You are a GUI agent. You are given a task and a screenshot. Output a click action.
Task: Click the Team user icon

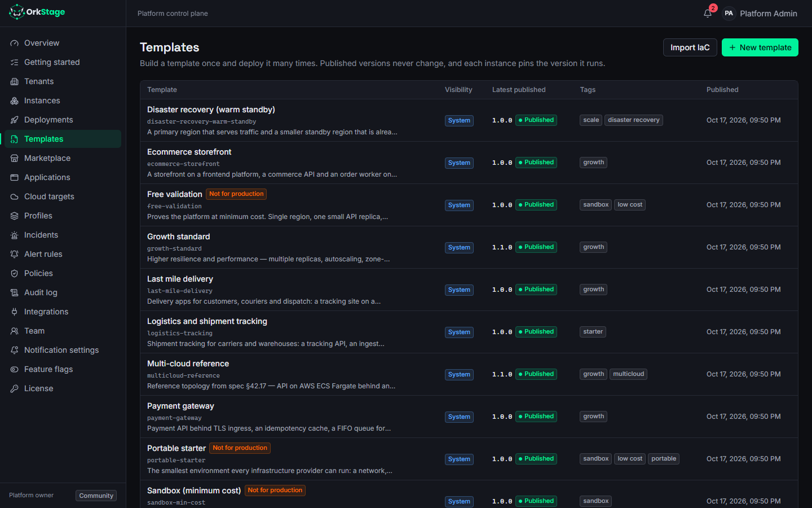(x=15, y=331)
